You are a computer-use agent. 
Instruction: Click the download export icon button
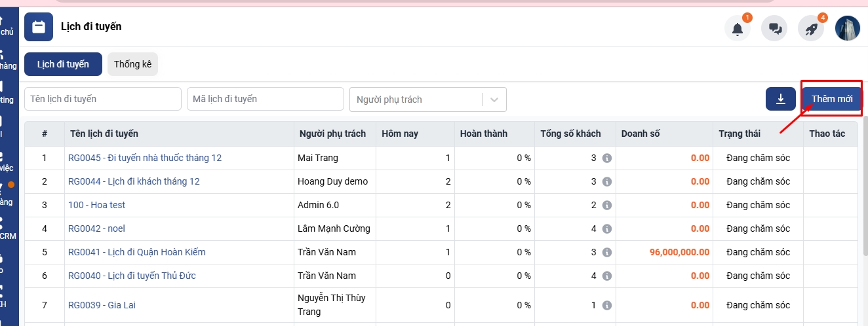tap(781, 99)
